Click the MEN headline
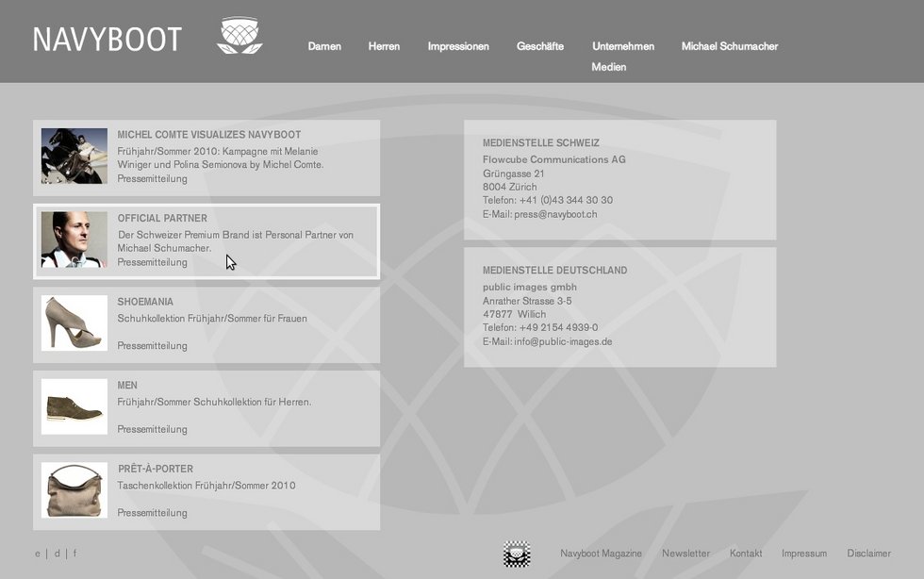The height and width of the screenshot is (579, 924). click(127, 386)
